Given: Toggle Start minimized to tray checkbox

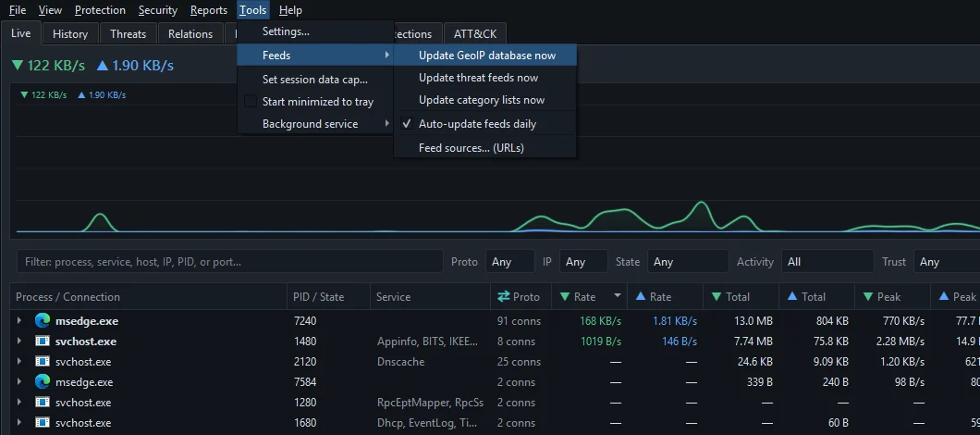Looking at the screenshot, I should click(x=251, y=102).
